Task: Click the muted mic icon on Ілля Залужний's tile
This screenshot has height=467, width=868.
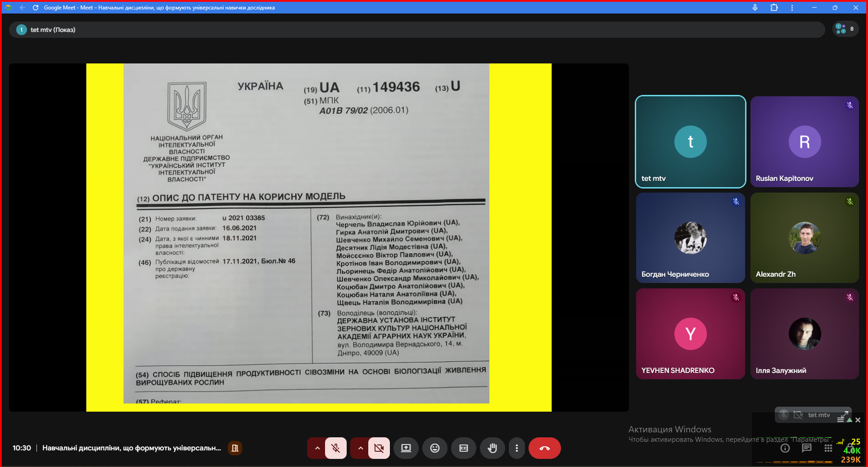Action: click(850, 297)
